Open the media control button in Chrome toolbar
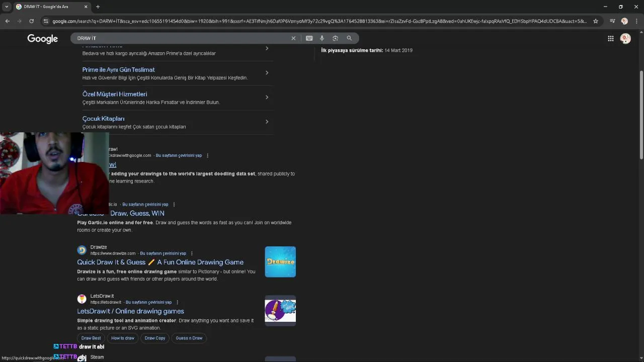Image resolution: width=644 pixels, height=362 pixels. [612, 21]
